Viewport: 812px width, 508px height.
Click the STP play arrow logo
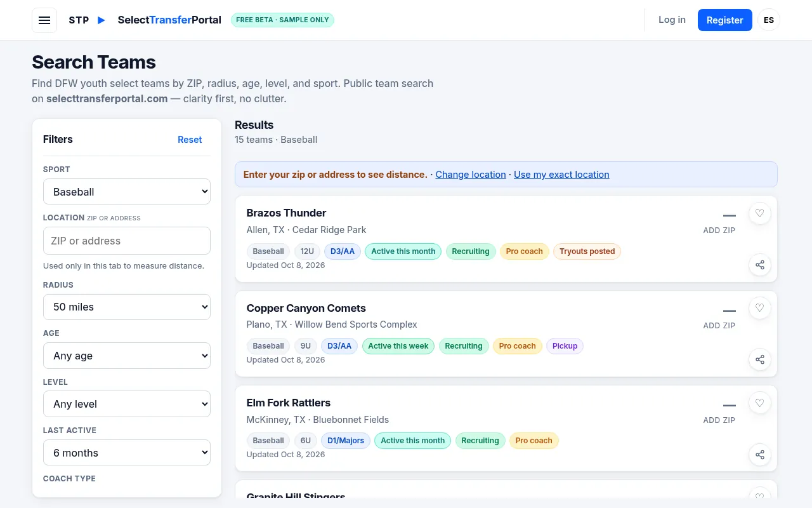click(x=101, y=20)
